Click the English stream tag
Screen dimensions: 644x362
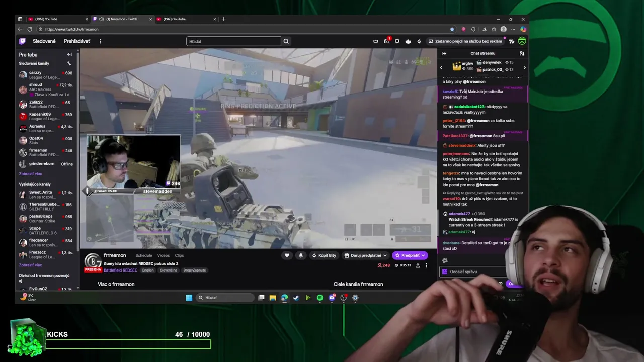point(148,270)
